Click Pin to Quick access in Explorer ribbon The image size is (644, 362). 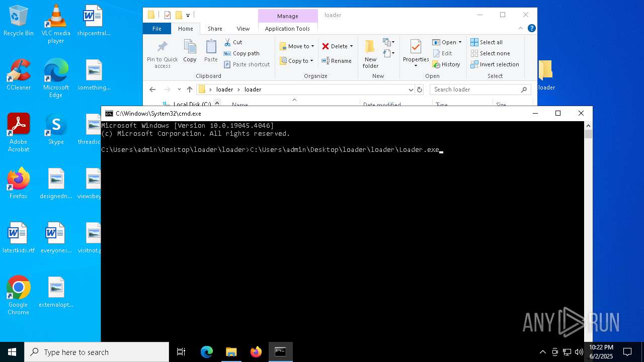pos(162,54)
